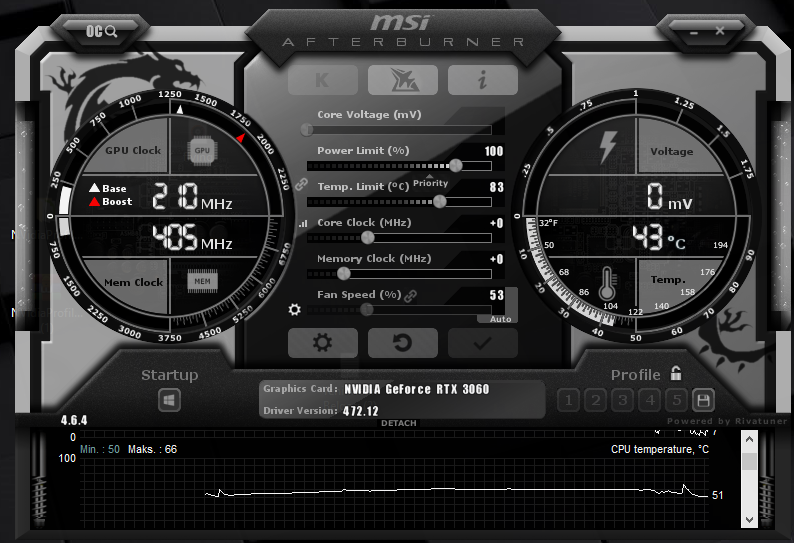The width and height of the screenshot is (794, 543).
Task: Toggle the fan speed Auto button
Action: click(x=500, y=319)
